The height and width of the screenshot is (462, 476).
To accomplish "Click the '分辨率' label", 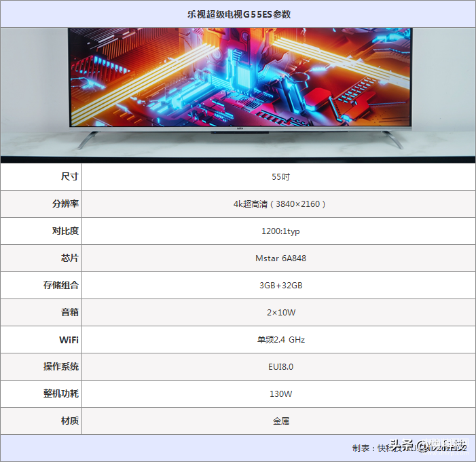I will (65, 204).
